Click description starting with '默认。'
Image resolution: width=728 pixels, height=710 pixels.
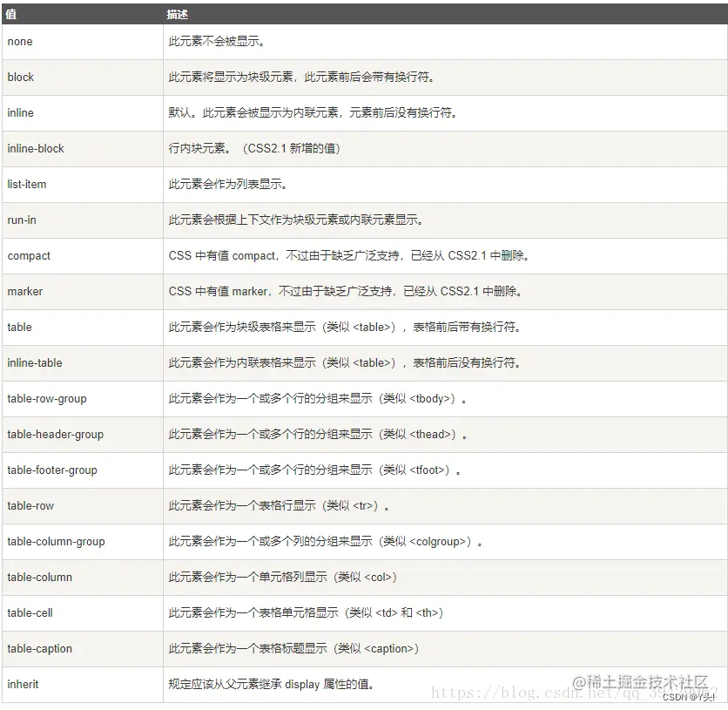tap(313, 113)
